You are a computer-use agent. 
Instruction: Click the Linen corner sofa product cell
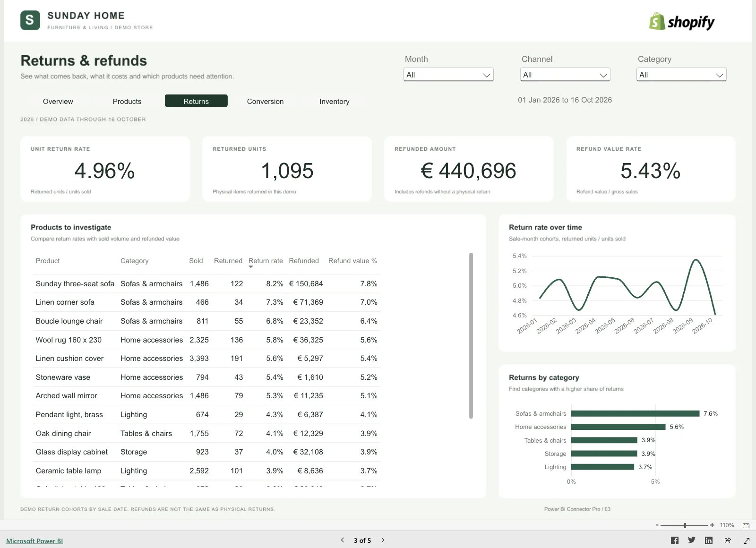coord(65,302)
